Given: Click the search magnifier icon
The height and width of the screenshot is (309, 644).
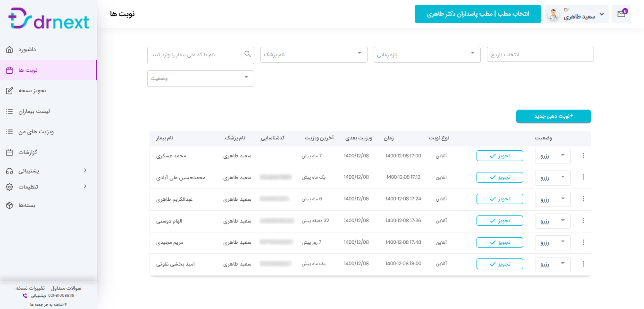Looking at the screenshot, I should pos(248,54).
